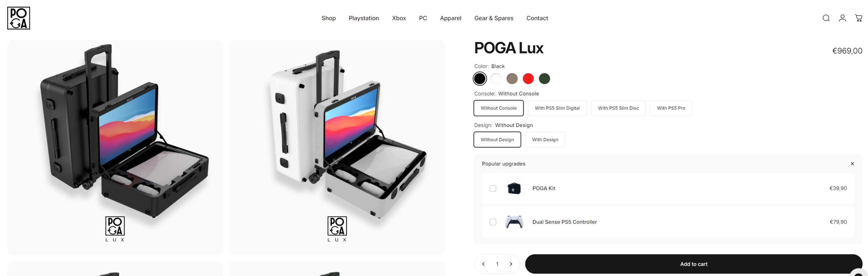Open the search magnifier icon

click(x=826, y=18)
